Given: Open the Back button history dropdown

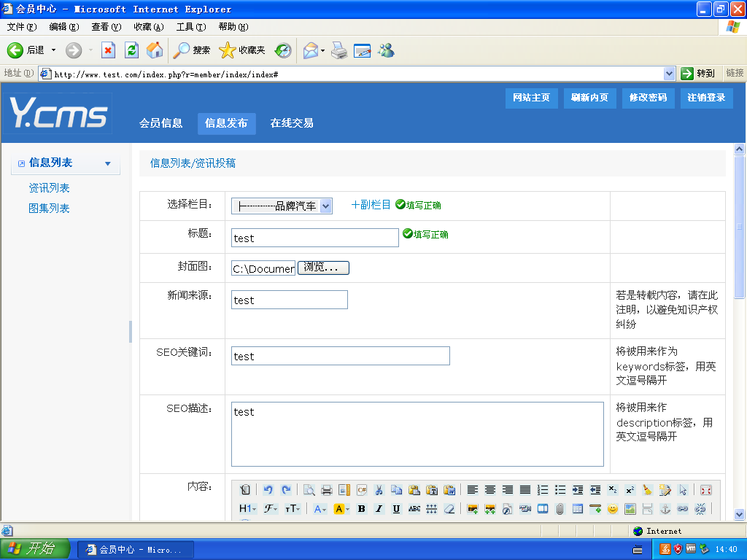Looking at the screenshot, I should (53, 50).
